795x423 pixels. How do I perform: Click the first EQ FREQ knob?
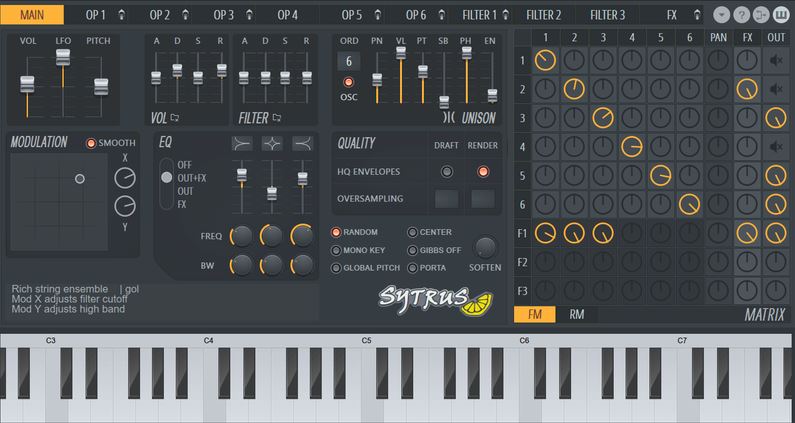(241, 236)
